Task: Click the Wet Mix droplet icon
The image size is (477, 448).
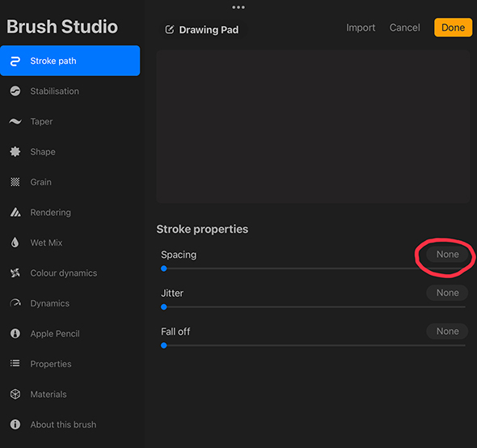Action: (x=15, y=243)
